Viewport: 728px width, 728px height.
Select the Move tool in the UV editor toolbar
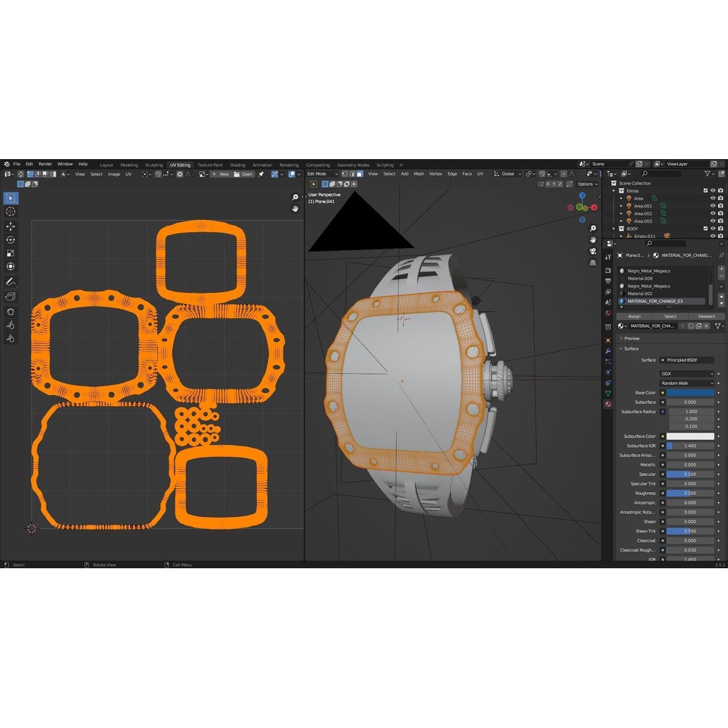10,226
